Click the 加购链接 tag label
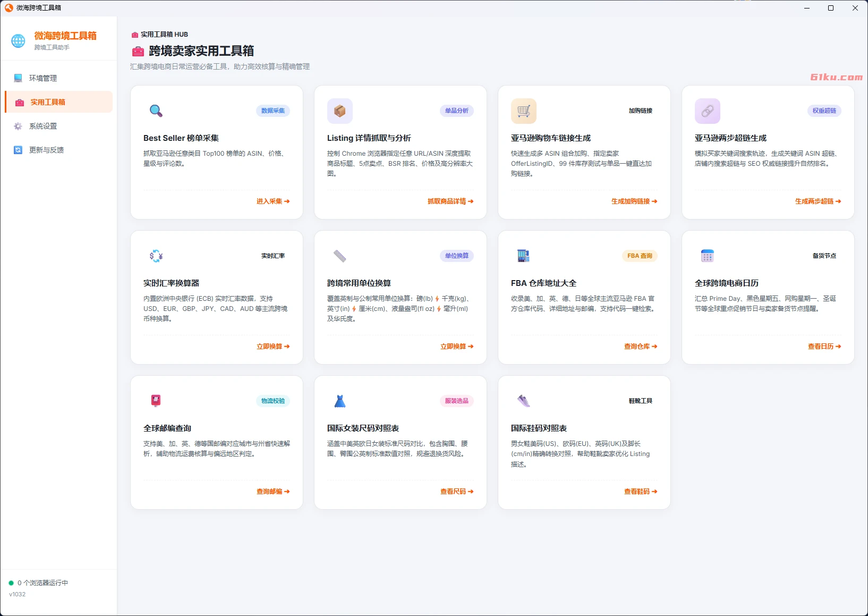This screenshot has width=868, height=616. (x=641, y=111)
